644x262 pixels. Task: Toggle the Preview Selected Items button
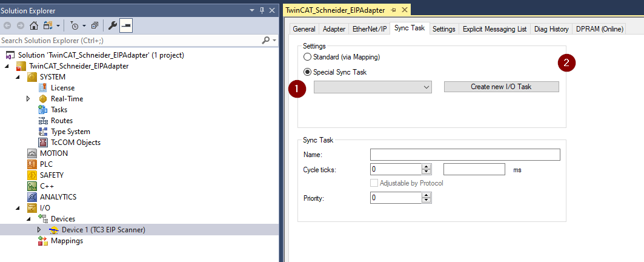tap(125, 25)
